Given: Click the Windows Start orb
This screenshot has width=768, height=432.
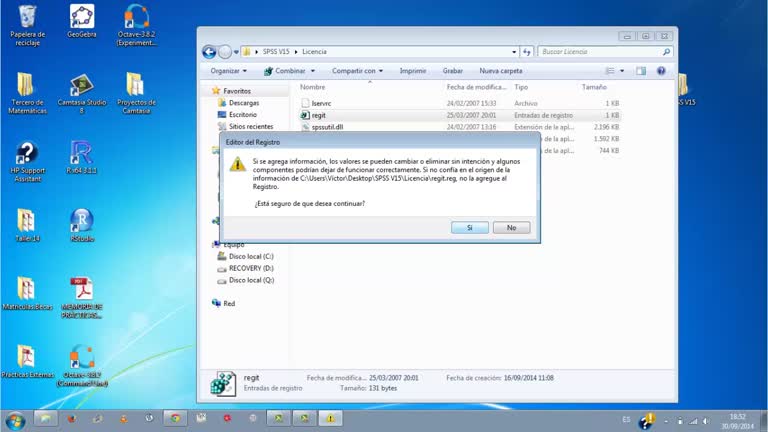Looking at the screenshot, I should [15, 420].
